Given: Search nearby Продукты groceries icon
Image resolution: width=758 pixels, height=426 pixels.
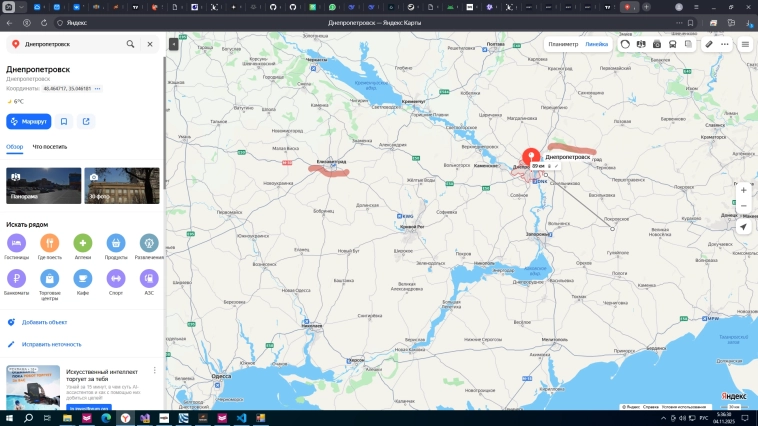Looking at the screenshot, I should tap(116, 243).
